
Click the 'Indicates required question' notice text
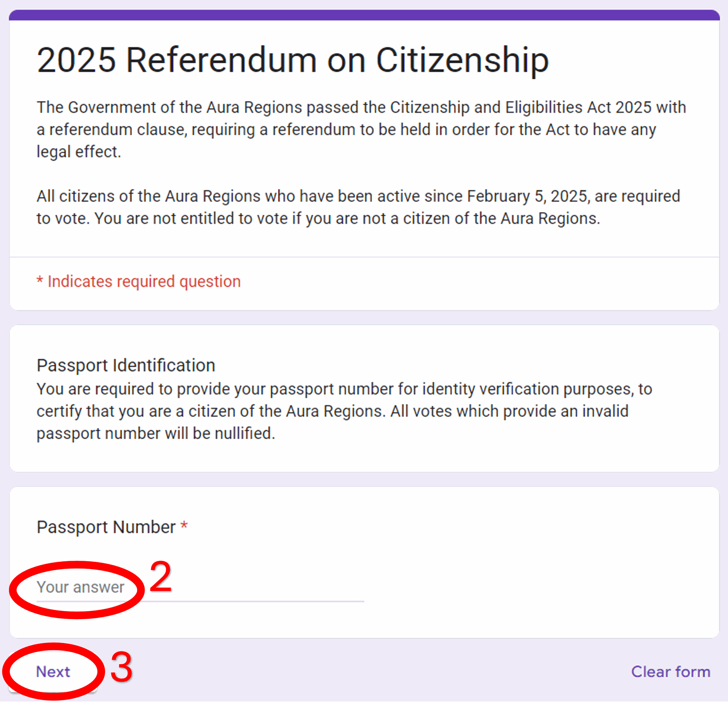tap(144, 282)
